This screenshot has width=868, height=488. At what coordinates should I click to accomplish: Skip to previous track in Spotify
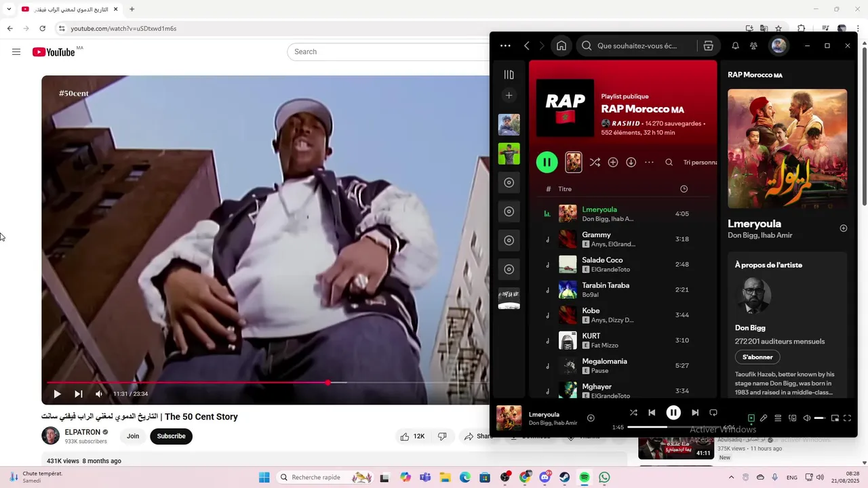(652, 412)
